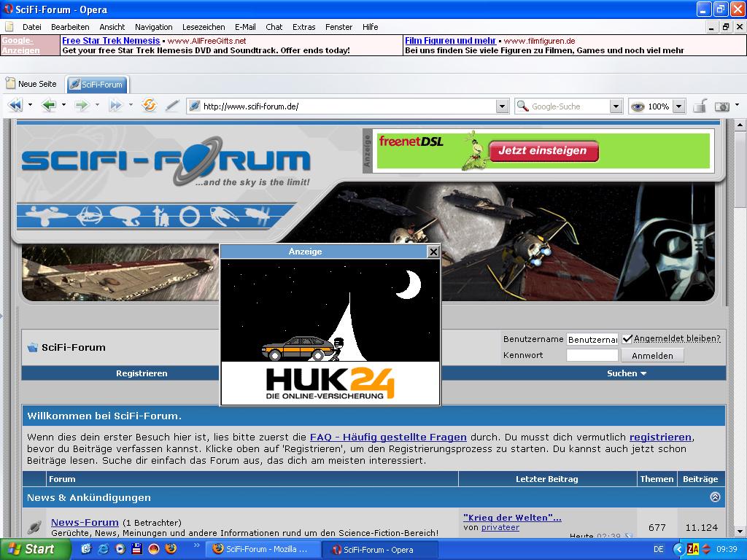Open the Hilfe menu

click(370, 27)
